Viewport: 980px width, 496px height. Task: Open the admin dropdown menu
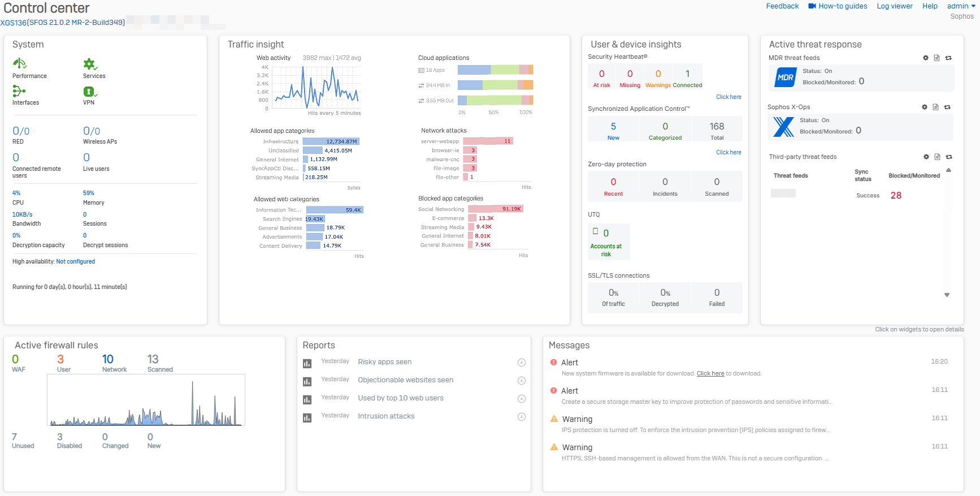tap(961, 6)
